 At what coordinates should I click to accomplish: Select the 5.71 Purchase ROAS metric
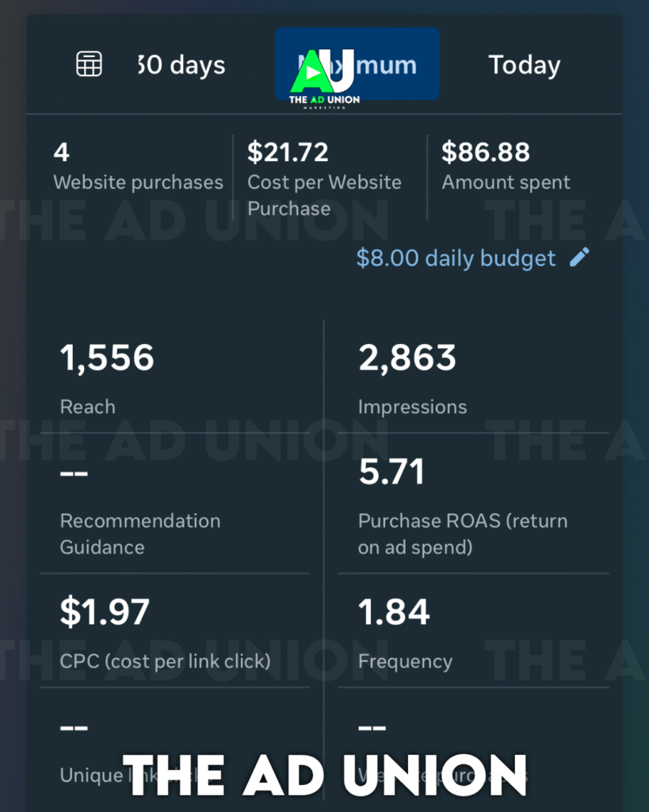tap(391, 473)
